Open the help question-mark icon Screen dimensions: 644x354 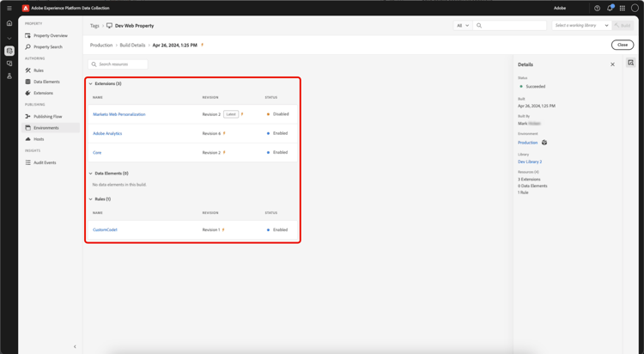(597, 9)
